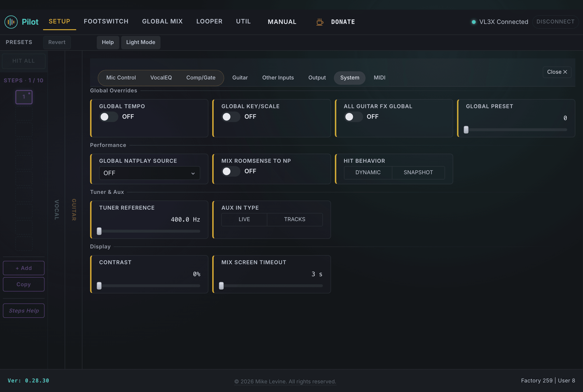
Task: Set Aux In Type to Tracks
Action: pos(295,219)
